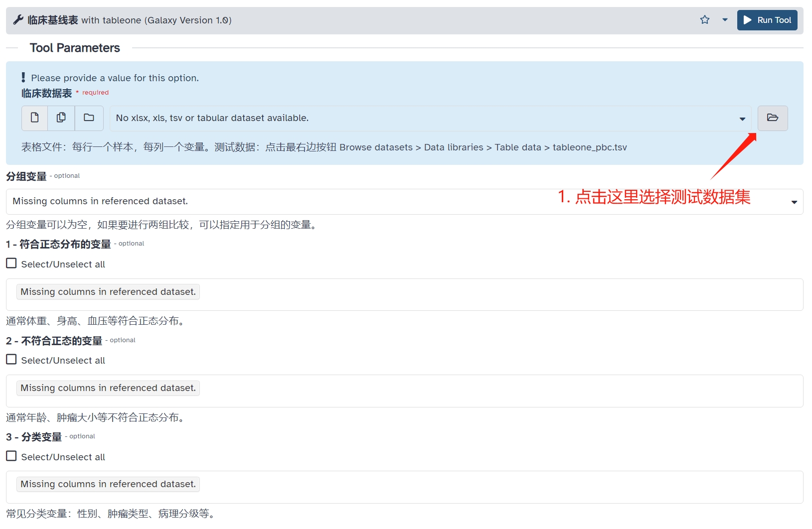Click the Tool Parameters heading
812x529 pixels.
pos(75,48)
